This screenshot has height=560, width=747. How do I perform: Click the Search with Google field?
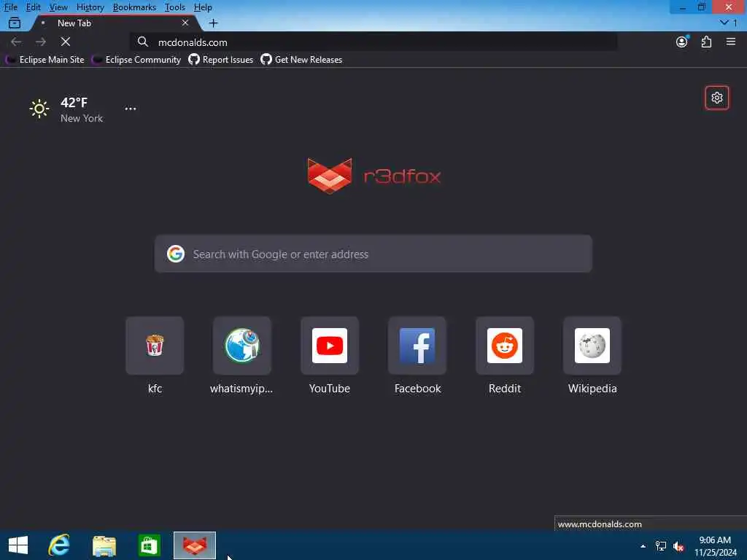(x=373, y=254)
